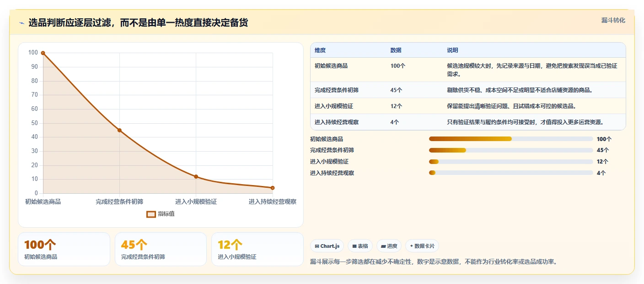Toggle the 指标值 legend swatch
The width and height of the screenshot is (644, 284).
tap(151, 214)
